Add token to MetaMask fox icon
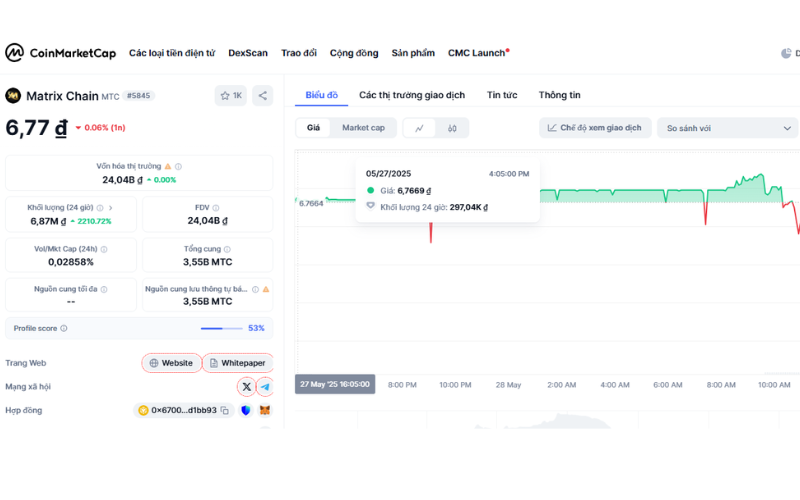 pyautogui.click(x=265, y=410)
